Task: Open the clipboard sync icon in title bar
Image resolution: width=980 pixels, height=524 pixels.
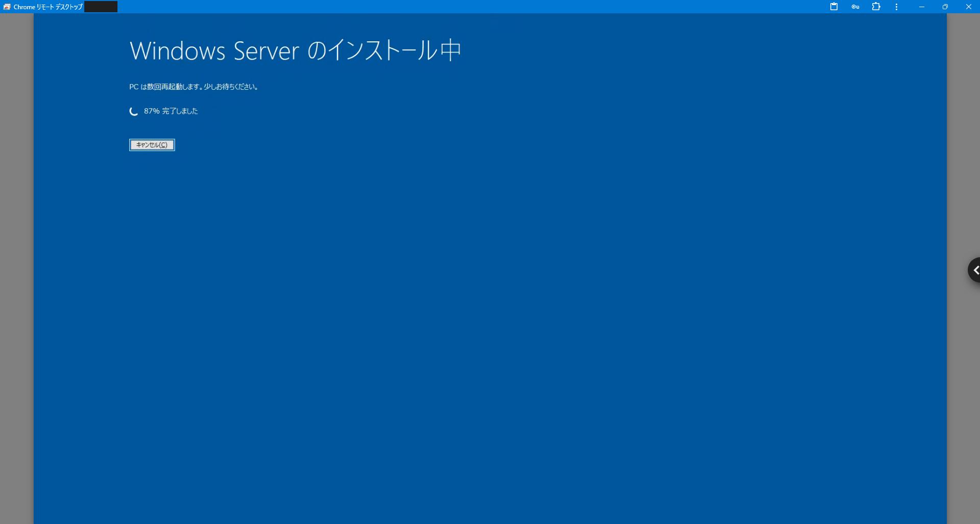Action: pos(834,7)
